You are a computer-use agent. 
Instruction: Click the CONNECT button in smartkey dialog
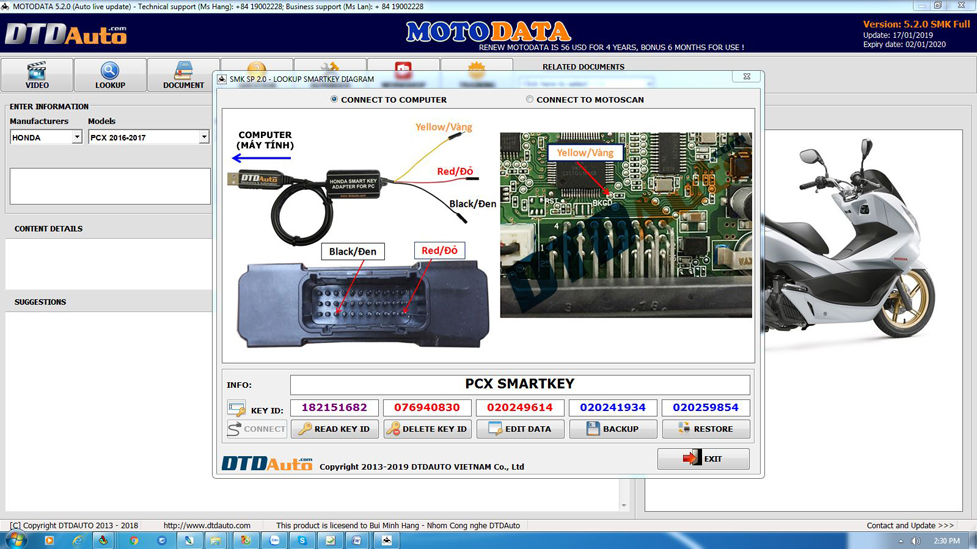pos(257,429)
